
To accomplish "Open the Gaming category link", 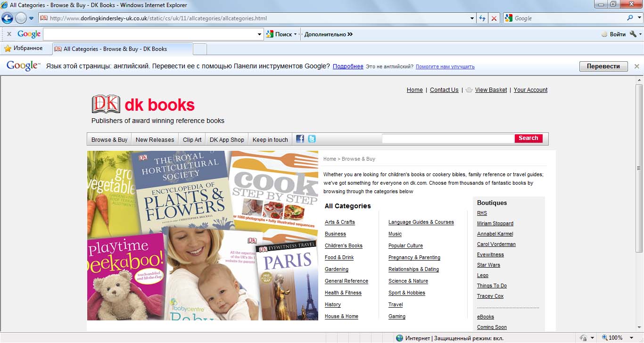I will coord(397,317).
